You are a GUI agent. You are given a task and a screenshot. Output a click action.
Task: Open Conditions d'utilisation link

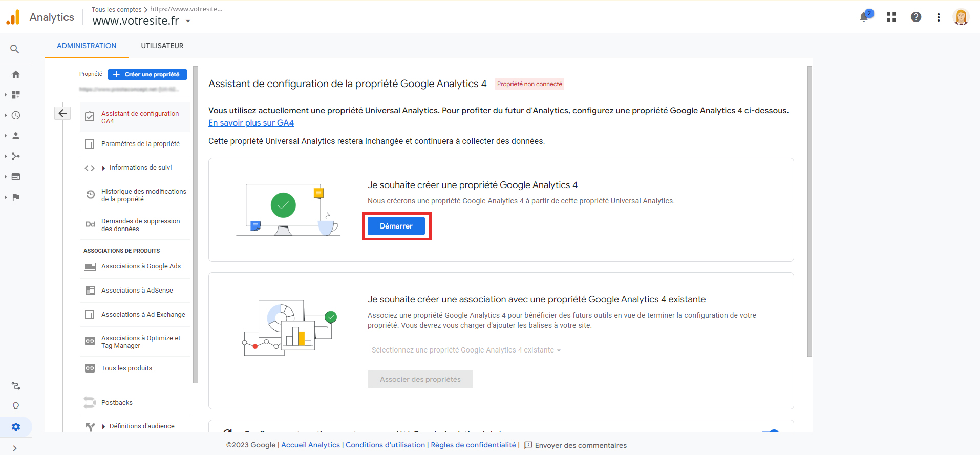(x=385, y=445)
